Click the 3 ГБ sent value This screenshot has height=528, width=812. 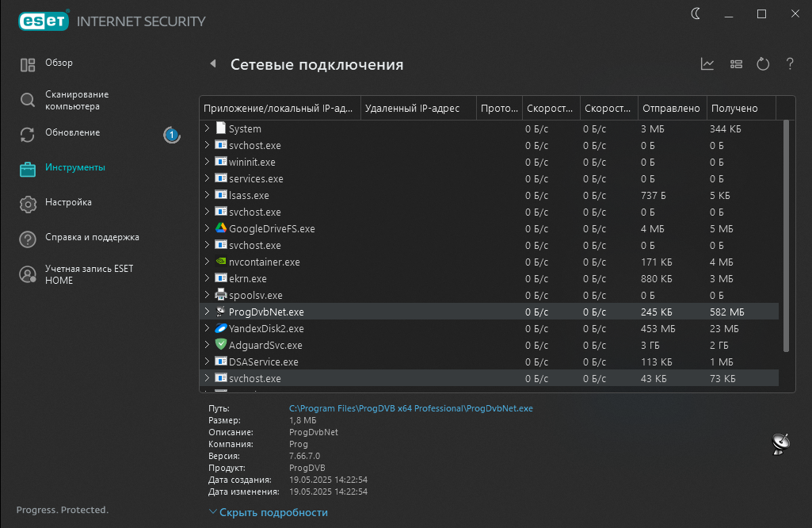click(x=650, y=345)
